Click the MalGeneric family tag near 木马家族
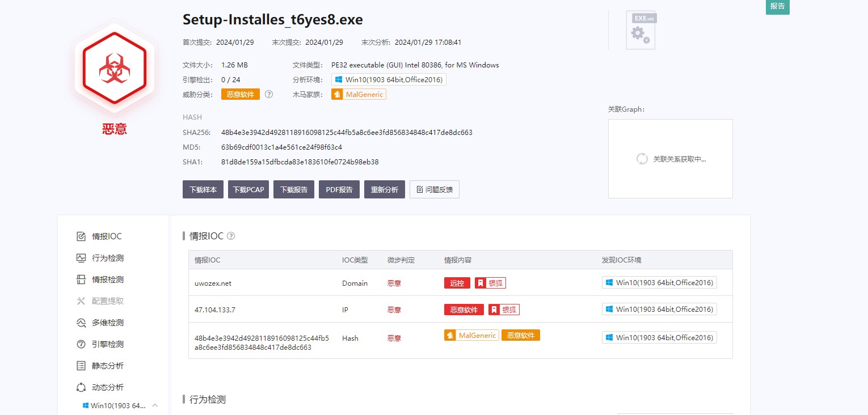The height and width of the screenshot is (415, 868). click(359, 94)
